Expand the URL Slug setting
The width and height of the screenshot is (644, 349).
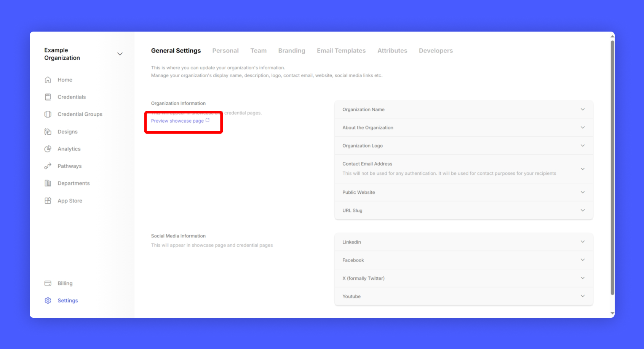582,210
